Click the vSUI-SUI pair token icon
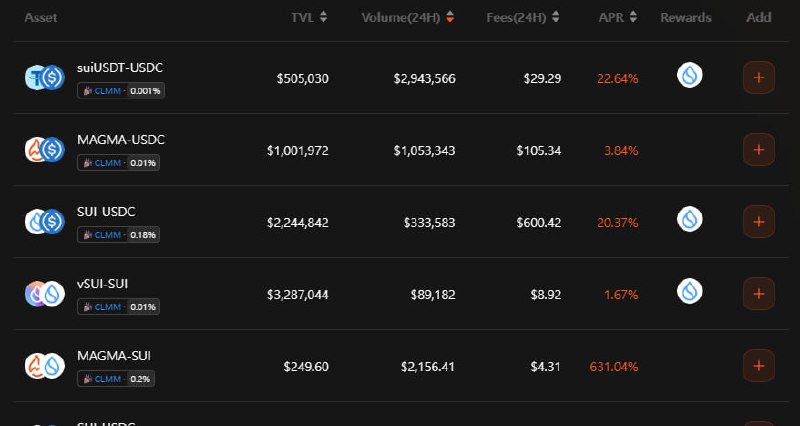Viewport: 800px width, 426px height. (44, 293)
